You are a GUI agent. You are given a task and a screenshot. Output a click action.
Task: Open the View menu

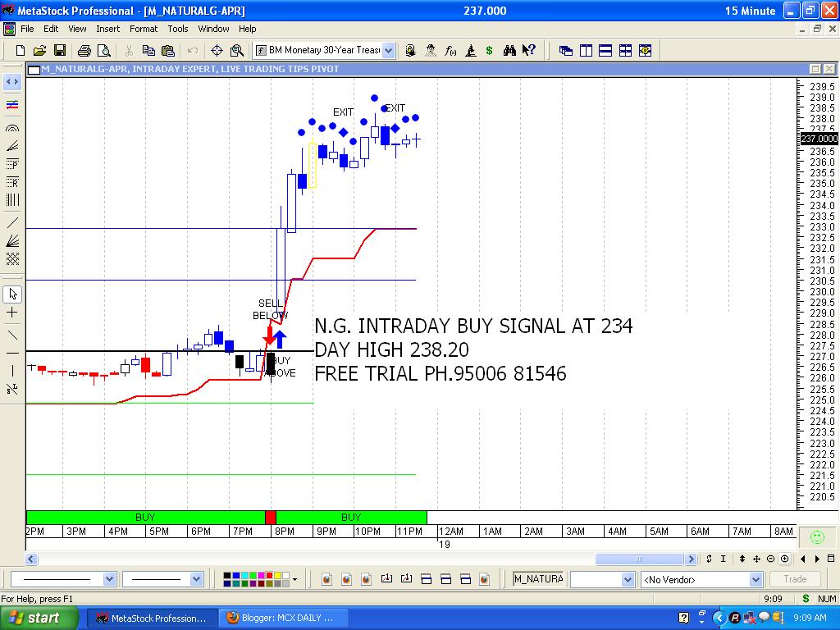tap(77, 29)
